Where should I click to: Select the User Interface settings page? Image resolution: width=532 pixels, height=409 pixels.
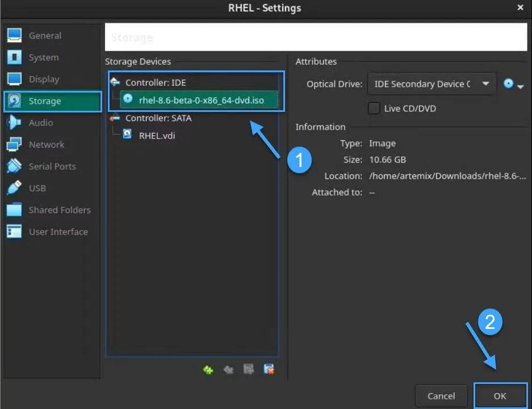[58, 232]
